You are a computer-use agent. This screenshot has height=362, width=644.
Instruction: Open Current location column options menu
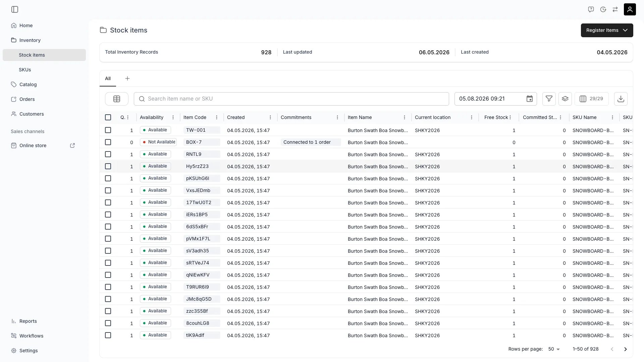472,117
